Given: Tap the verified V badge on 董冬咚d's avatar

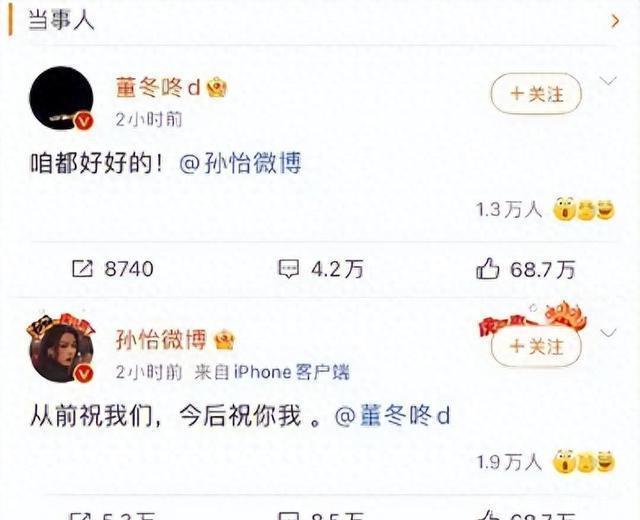Looking at the screenshot, I should [85, 122].
